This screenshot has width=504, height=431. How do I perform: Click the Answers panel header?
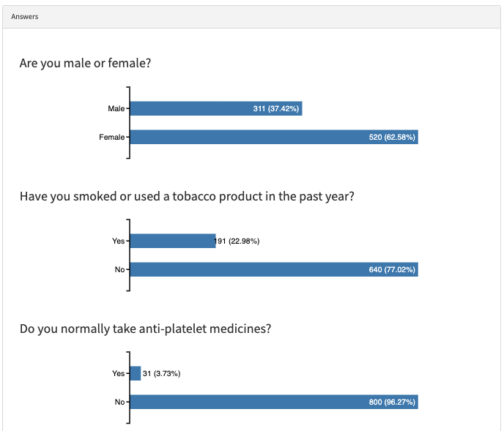[251, 17]
